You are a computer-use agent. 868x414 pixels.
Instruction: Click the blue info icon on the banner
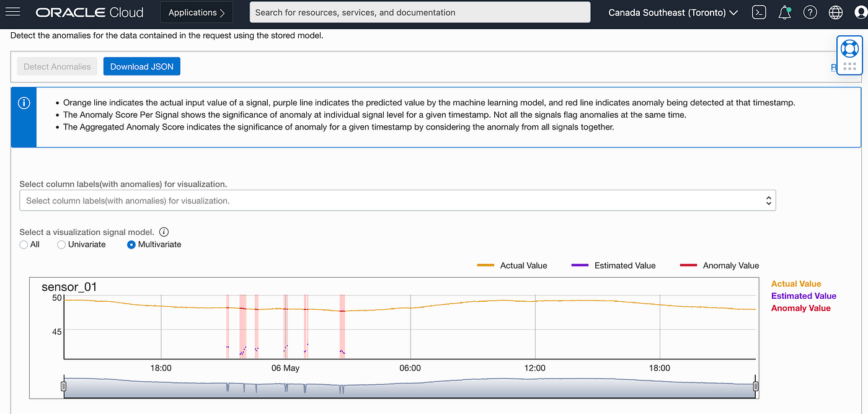tap(24, 102)
